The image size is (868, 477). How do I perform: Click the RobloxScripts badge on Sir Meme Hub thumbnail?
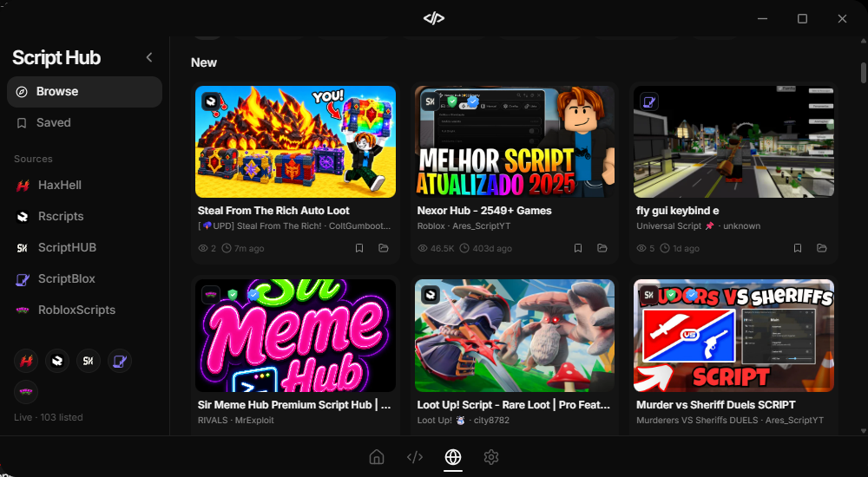[x=211, y=295]
